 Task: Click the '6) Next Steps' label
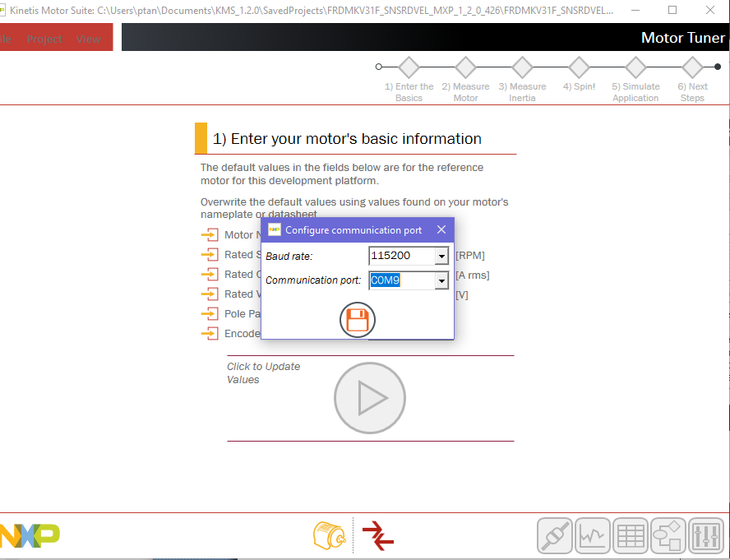tap(692, 92)
